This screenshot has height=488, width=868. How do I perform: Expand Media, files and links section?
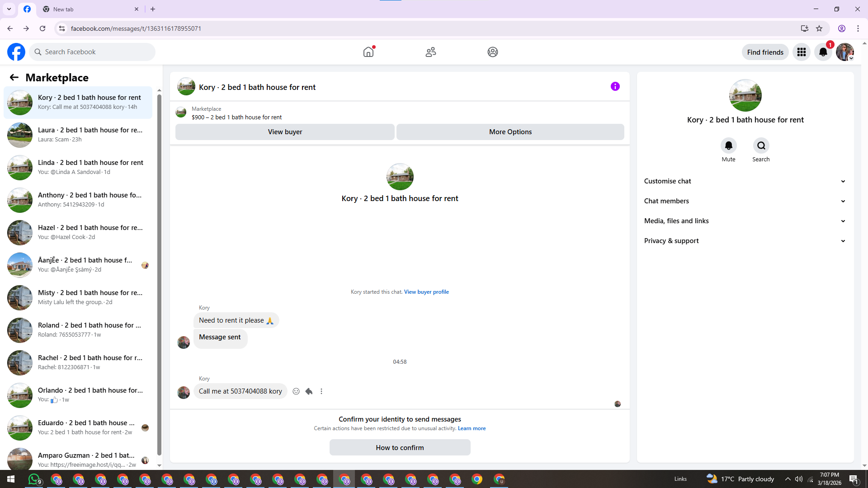tap(745, 221)
